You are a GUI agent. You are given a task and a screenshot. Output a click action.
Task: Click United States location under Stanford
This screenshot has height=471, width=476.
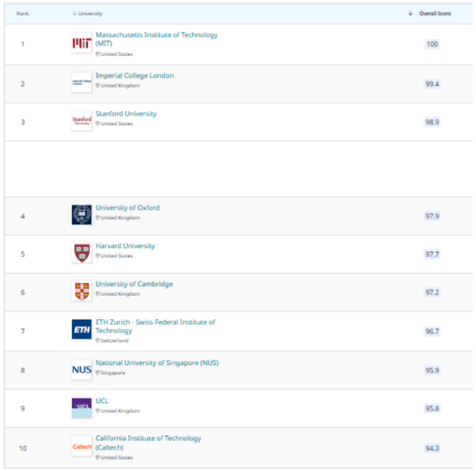tap(114, 123)
